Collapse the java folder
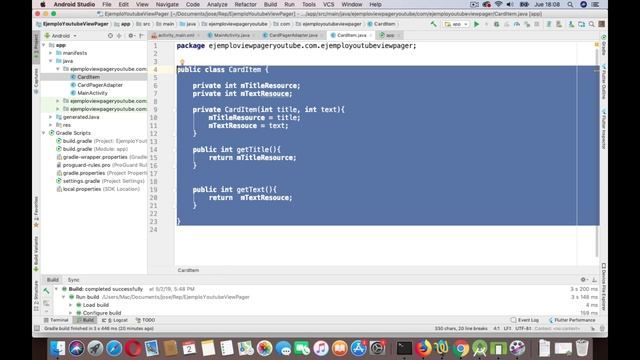This screenshot has height=360, width=640. coord(51,61)
